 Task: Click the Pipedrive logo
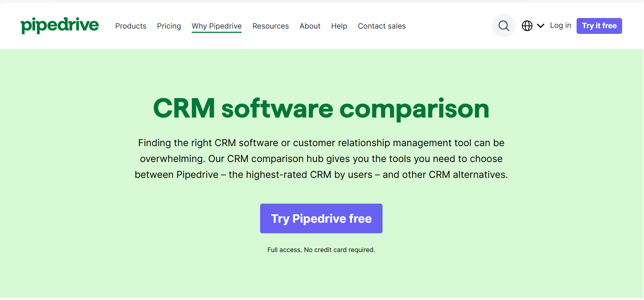coord(60,25)
